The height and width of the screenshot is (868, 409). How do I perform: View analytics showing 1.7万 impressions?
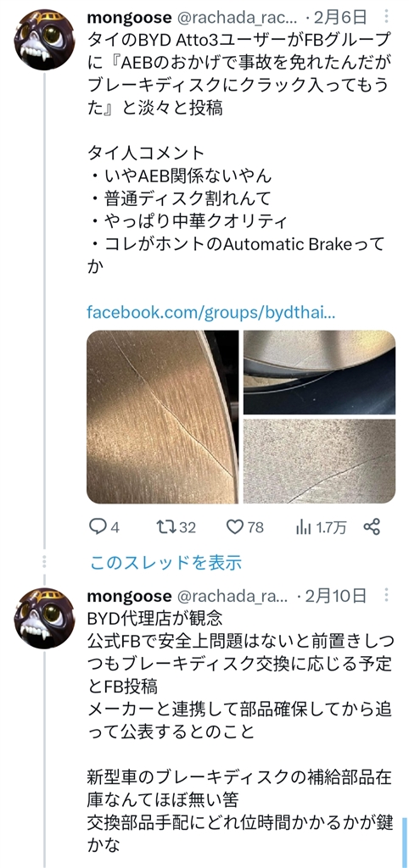click(x=321, y=528)
